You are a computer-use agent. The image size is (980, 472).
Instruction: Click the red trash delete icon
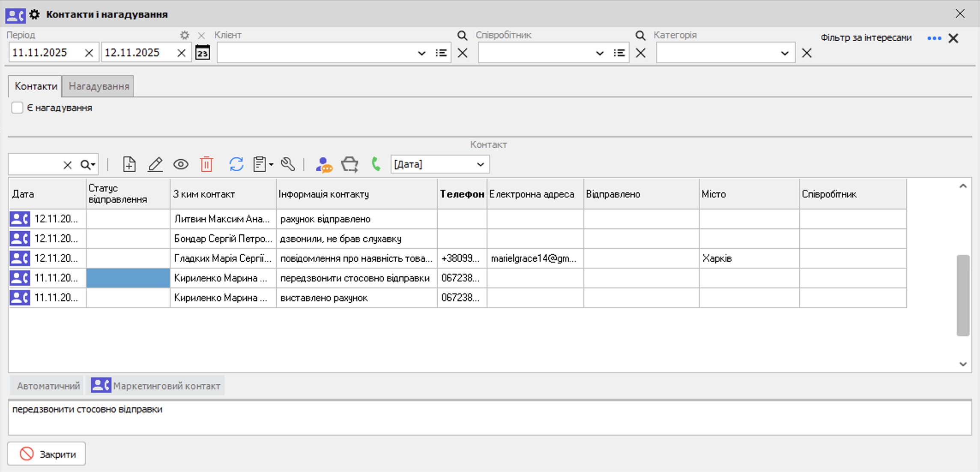click(206, 164)
